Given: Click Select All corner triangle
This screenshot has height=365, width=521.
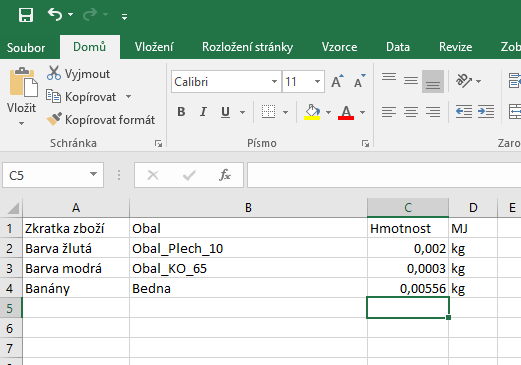Looking at the screenshot, I should click(13, 208).
